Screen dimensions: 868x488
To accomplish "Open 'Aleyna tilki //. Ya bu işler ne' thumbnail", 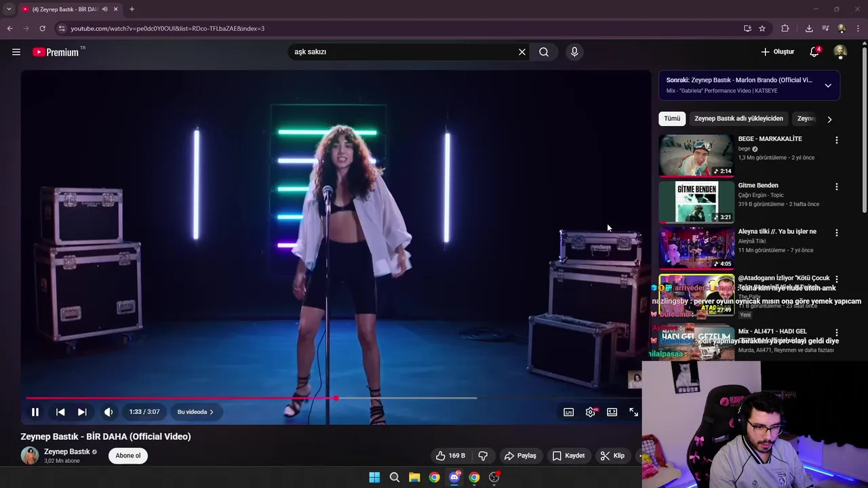I will coord(696,248).
